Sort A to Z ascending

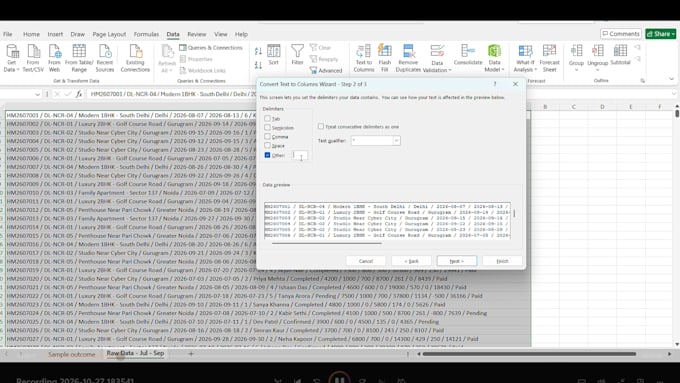pos(258,51)
